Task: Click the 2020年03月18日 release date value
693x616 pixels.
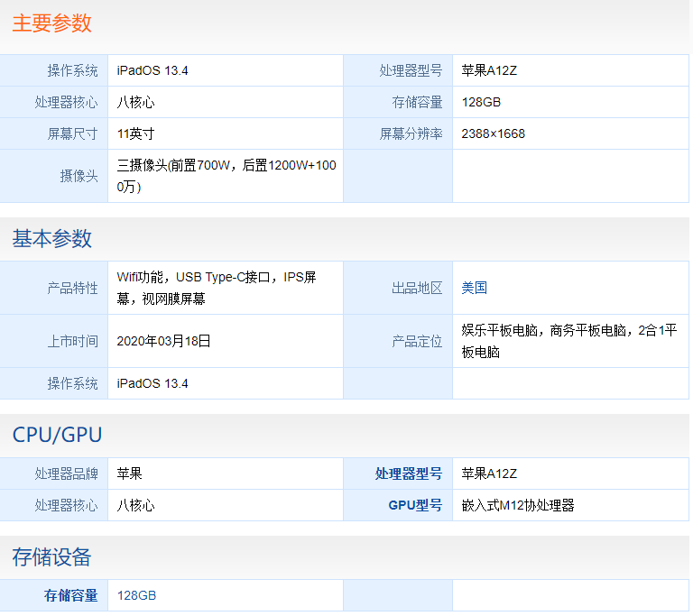Action: 164,341
